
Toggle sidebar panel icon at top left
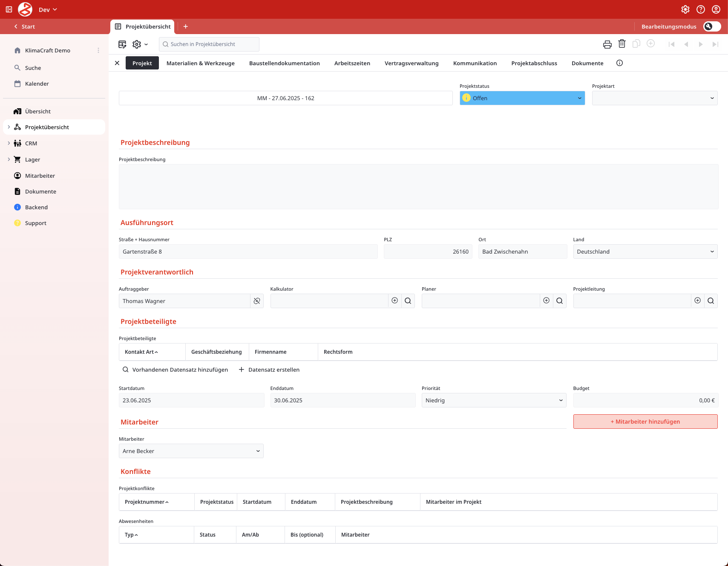(9, 9)
